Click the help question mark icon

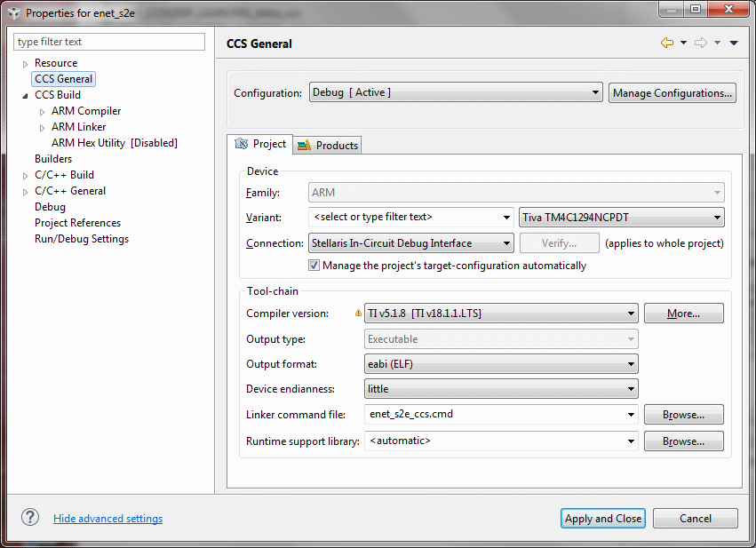pyautogui.click(x=30, y=518)
